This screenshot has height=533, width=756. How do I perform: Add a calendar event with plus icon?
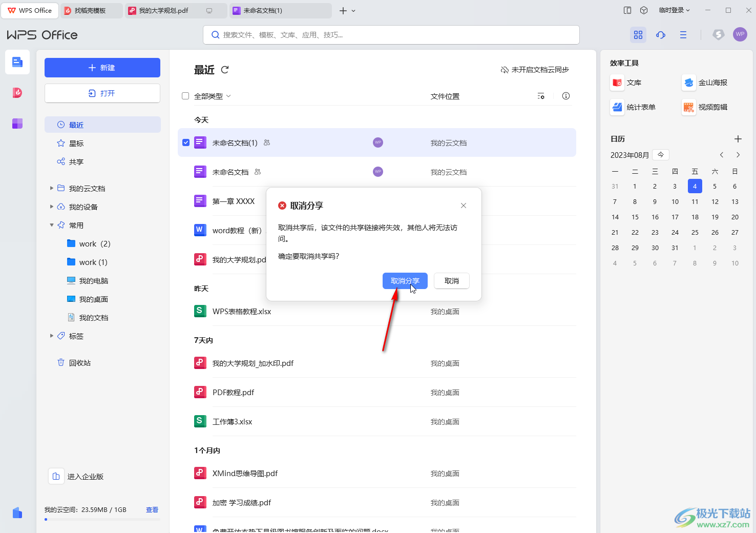(738, 139)
